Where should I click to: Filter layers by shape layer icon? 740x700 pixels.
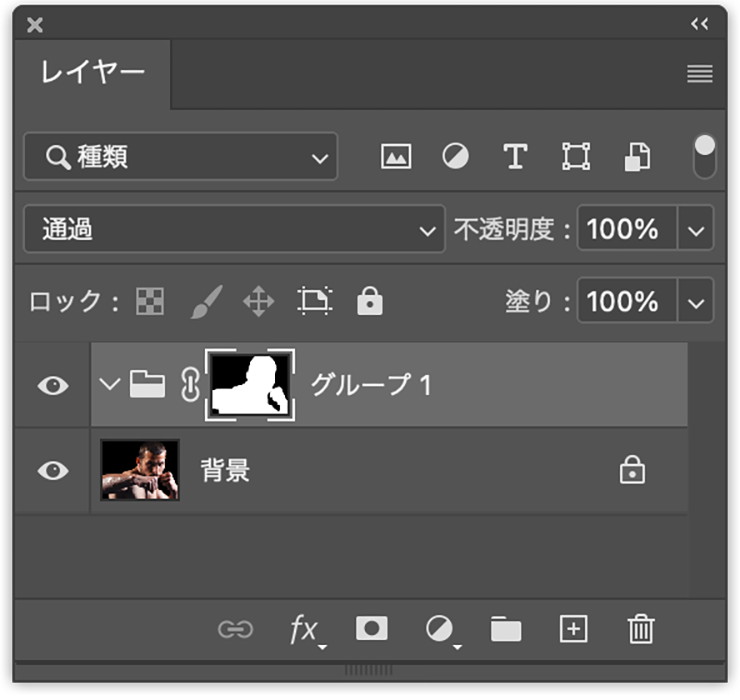pos(576,157)
